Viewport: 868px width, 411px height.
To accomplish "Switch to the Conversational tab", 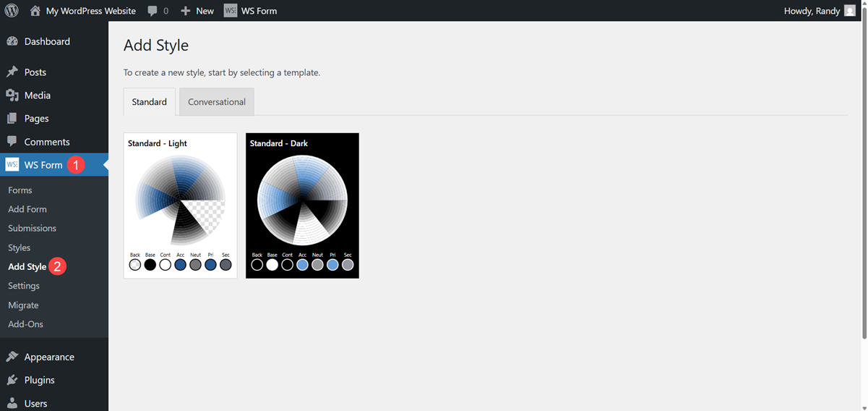I will [x=217, y=102].
